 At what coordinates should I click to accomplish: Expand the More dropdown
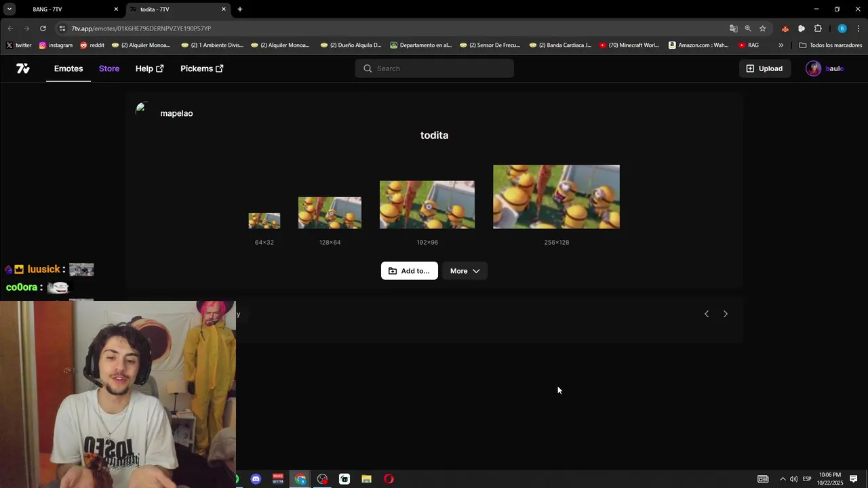point(465,271)
